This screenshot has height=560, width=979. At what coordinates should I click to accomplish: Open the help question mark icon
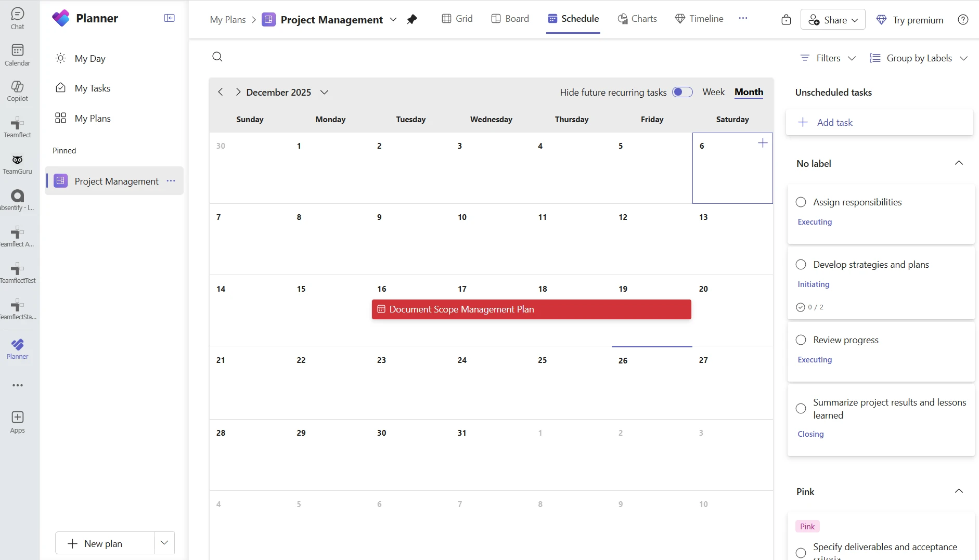pos(963,19)
